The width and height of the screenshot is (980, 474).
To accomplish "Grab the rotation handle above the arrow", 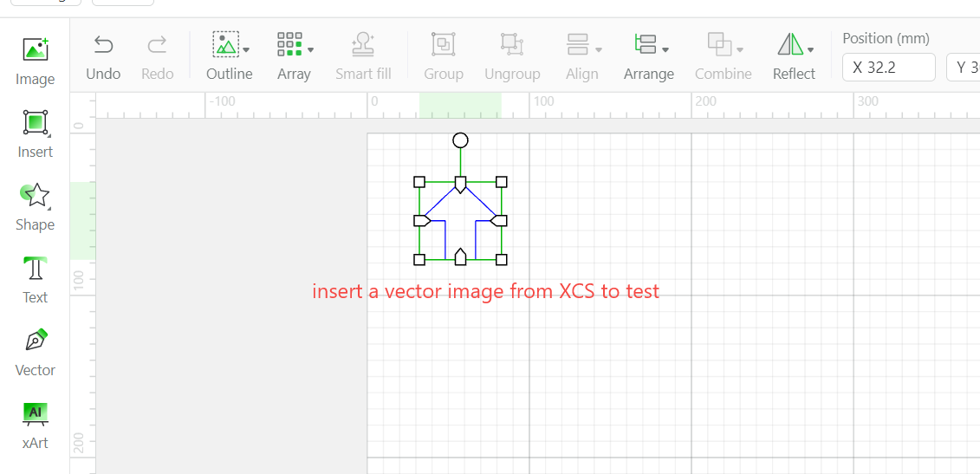I will 461,140.
